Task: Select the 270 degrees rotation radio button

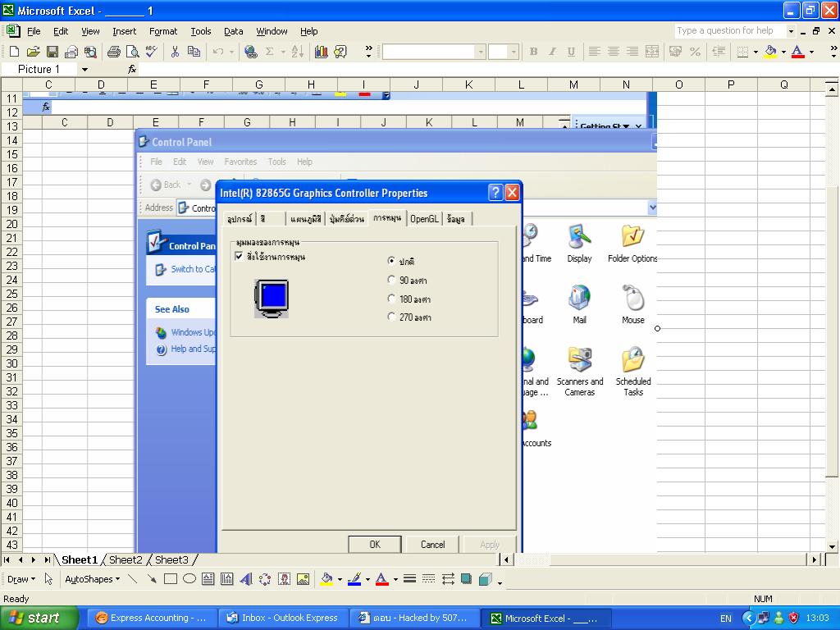Action: 391,317
